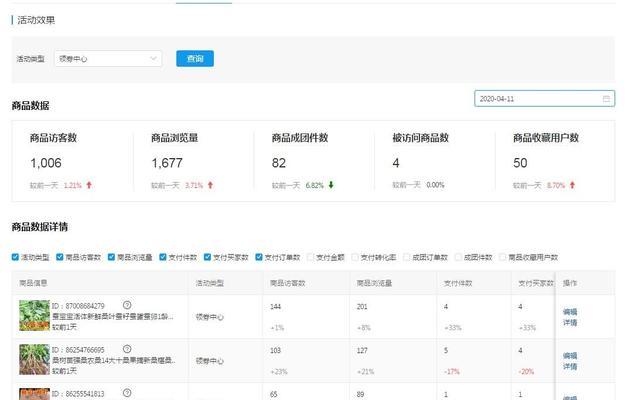The width and height of the screenshot is (638, 400).
Task: Enable the 成团订单数 column checkbox
Action: pos(407,257)
